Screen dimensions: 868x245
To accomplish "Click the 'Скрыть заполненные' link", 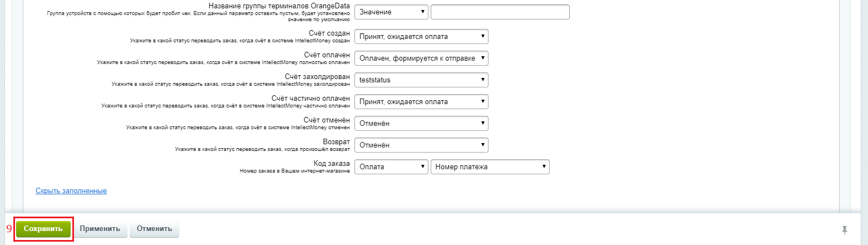I will 71,191.
